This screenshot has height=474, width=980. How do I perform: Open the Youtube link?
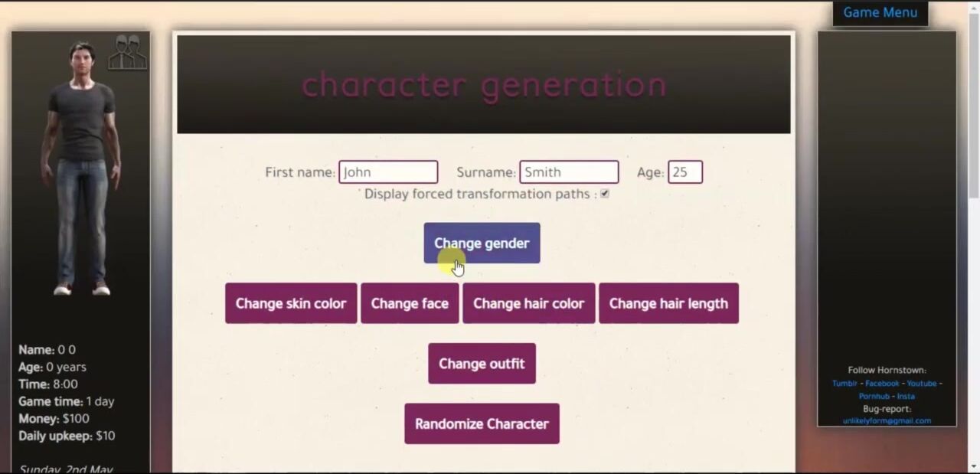(x=921, y=384)
